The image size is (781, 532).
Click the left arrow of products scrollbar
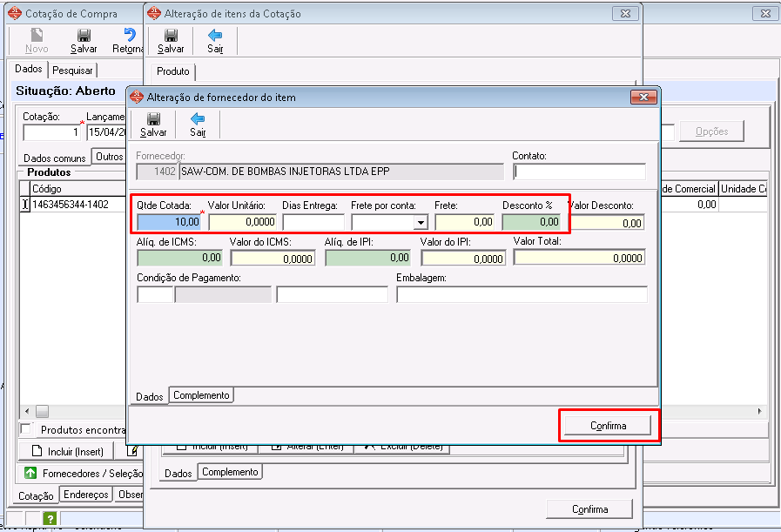(x=27, y=412)
